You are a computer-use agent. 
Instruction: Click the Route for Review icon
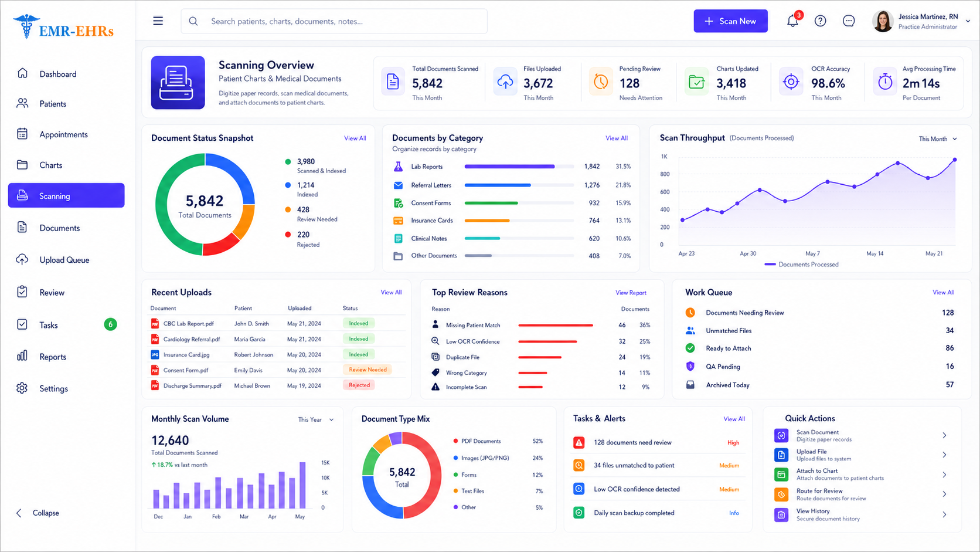point(781,495)
